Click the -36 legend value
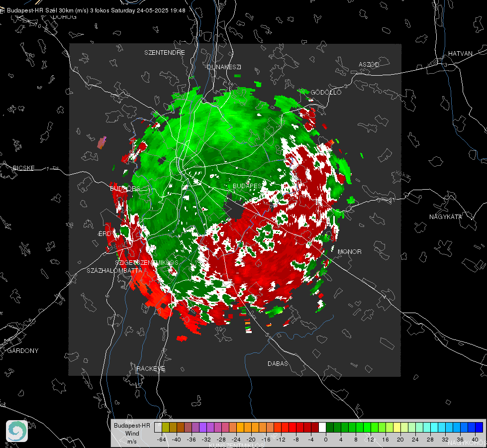Viewport: 487px width, 448px height. click(x=192, y=440)
